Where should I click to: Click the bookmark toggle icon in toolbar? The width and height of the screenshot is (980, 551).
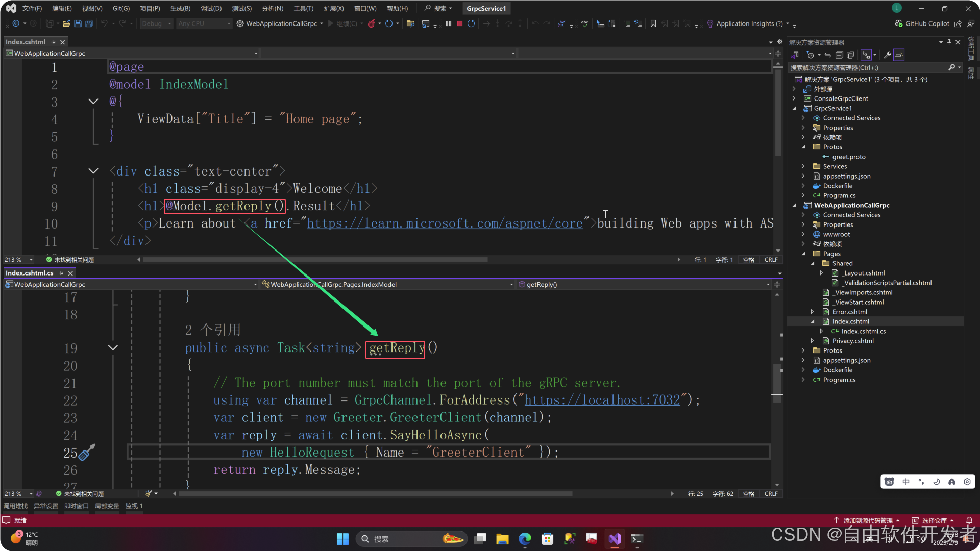(653, 23)
